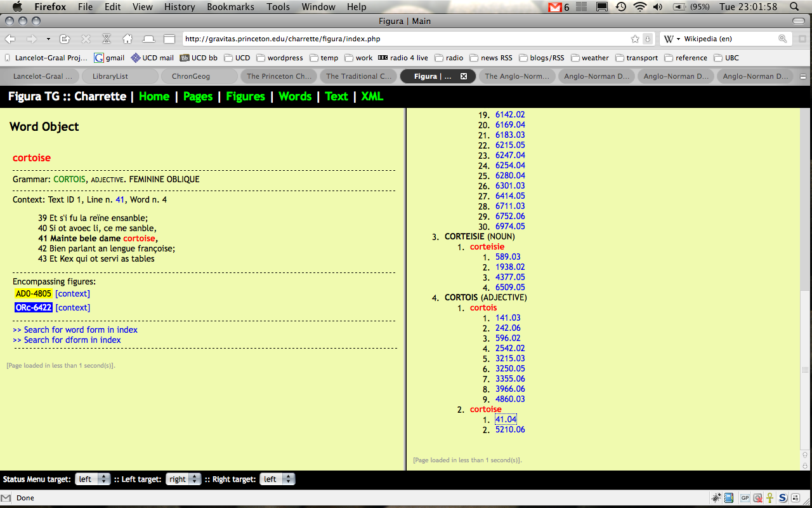Open the Bookmarks menu in menu bar

[231, 7]
